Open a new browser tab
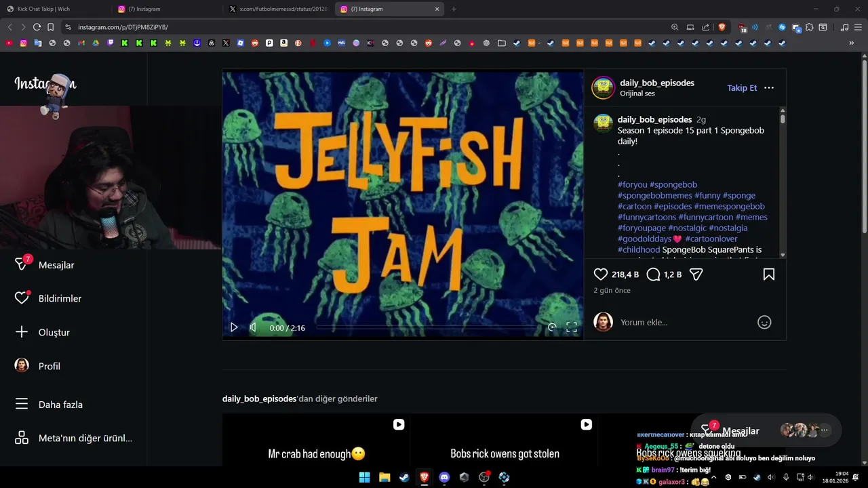Screen dimensions: 868x488 (454, 9)
